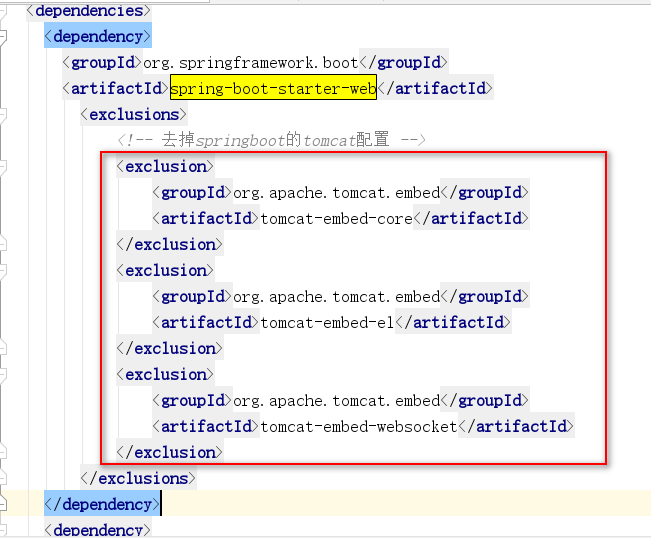Click the tomcat-embed-websocket artifact value

359,427
